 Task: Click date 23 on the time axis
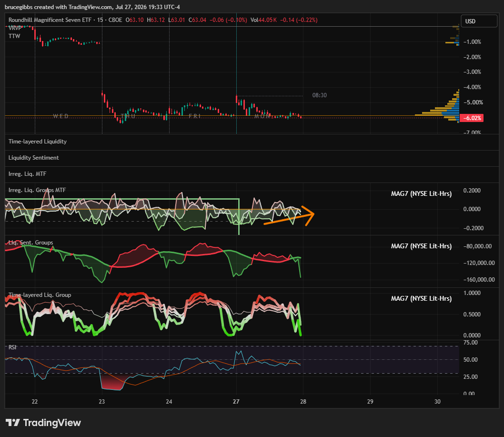pos(102,401)
